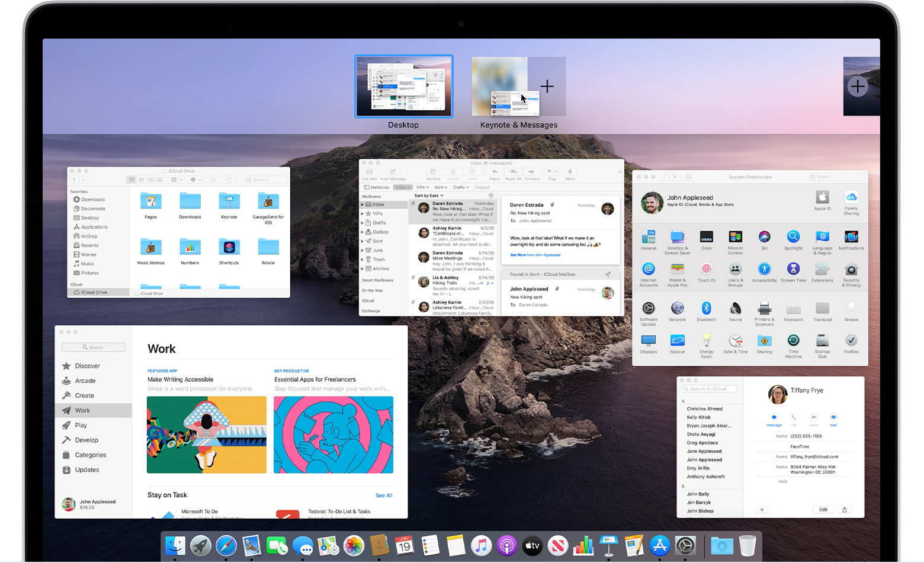Select AirDrop in Finder sidebar

tap(89, 236)
